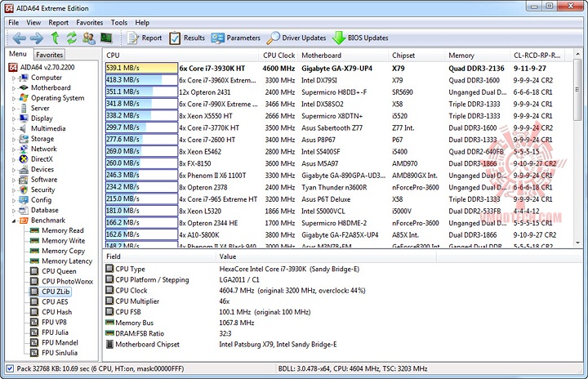Click the Report toolbar button
Screen dimensions: 588x379
pyautogui.click(x=145, y=38)
